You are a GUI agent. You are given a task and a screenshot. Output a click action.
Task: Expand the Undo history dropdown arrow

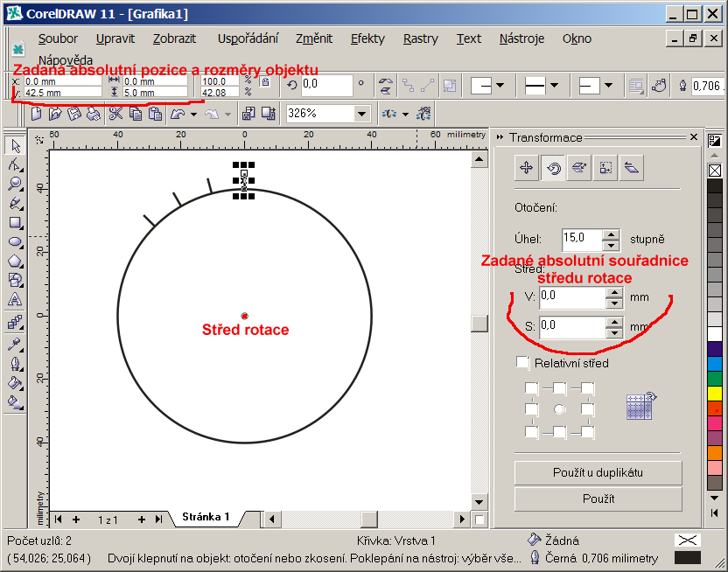pyautogui.click(x=193, y=114)
